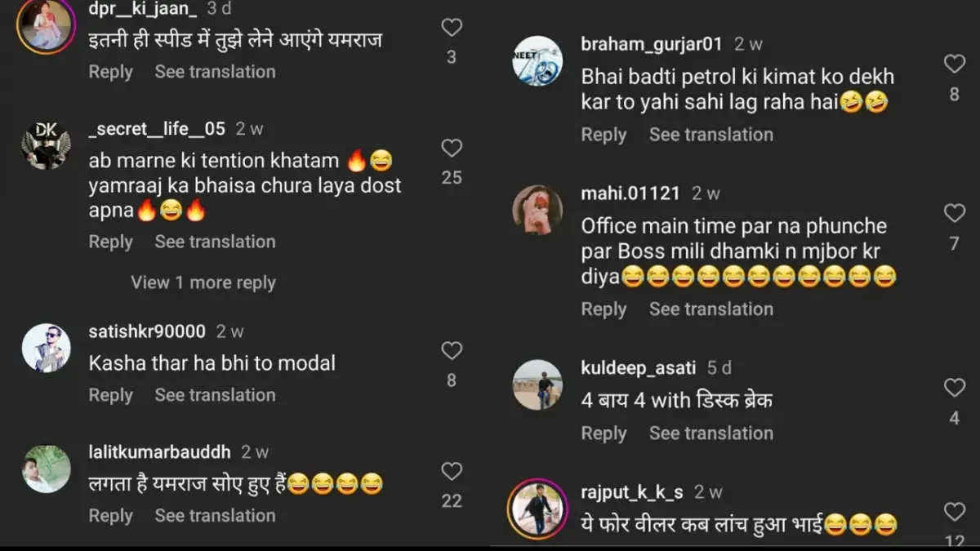
Task: Open braham_gurjar01's NEET avatar
Action: [x=537, y=62]
